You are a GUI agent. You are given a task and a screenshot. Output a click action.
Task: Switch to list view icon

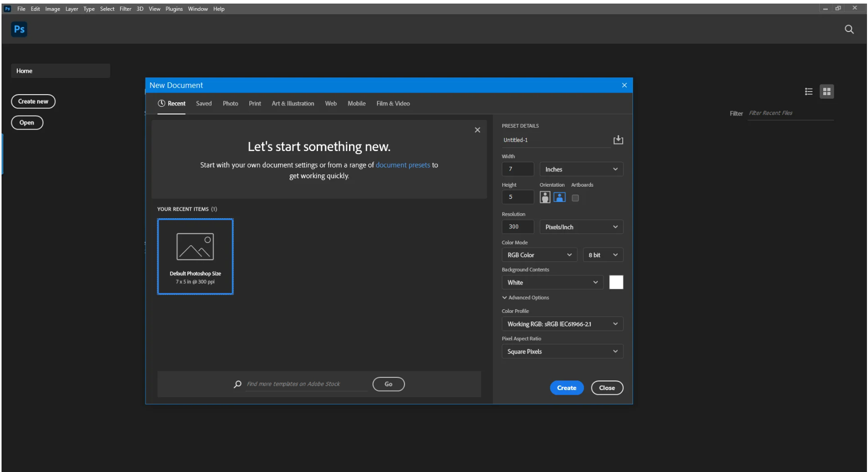point(808,92)
